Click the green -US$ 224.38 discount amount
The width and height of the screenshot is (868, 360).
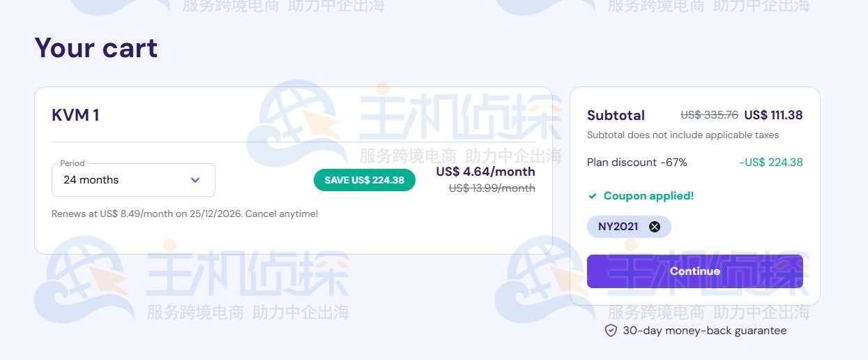point(770,163)
